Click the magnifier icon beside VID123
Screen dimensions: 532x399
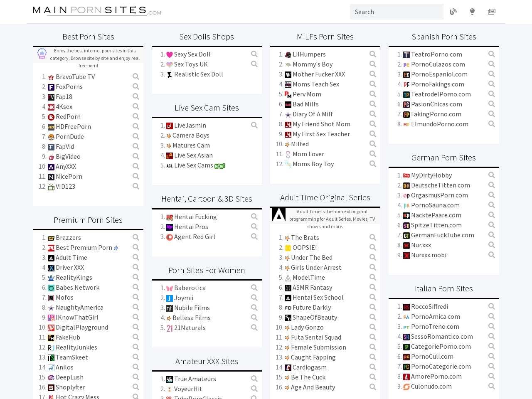136,186
